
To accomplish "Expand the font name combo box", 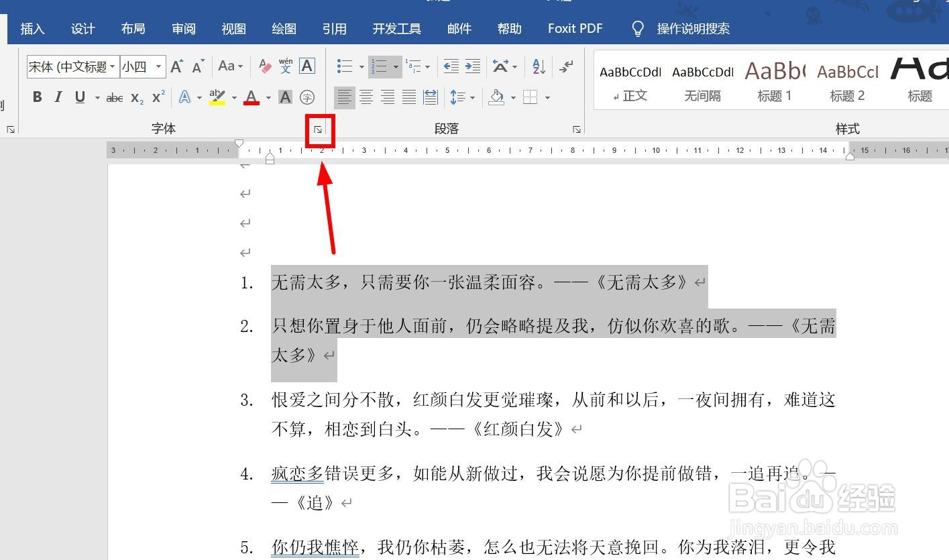I will 113,66.
